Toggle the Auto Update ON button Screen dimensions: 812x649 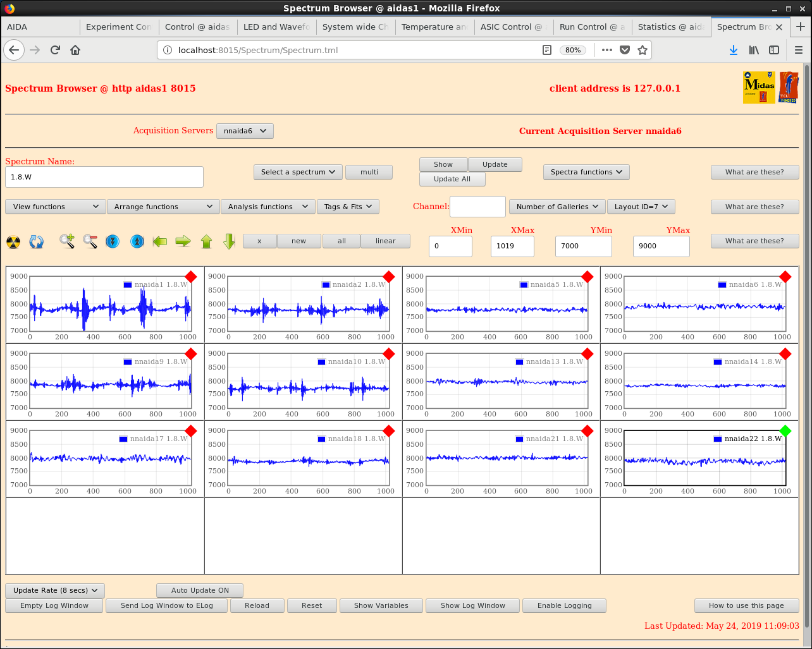[200, 590]
